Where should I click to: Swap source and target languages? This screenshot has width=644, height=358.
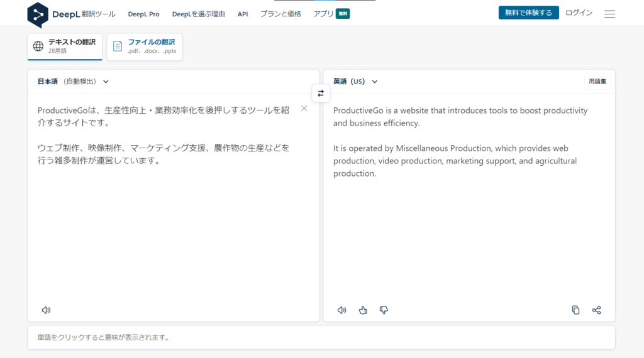click(321, 93)
